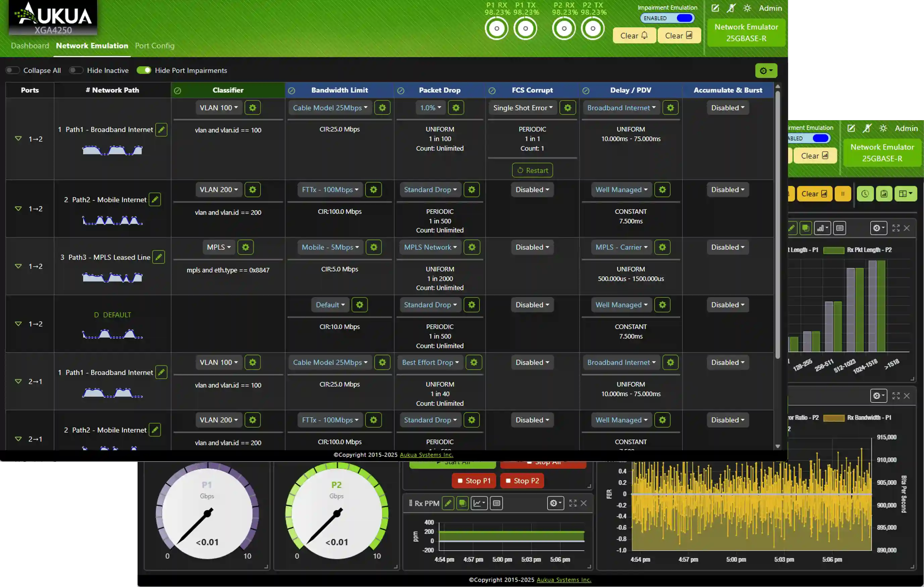Enable the Hide Inactive switch
Screen dimensions: 924x587
76,70
